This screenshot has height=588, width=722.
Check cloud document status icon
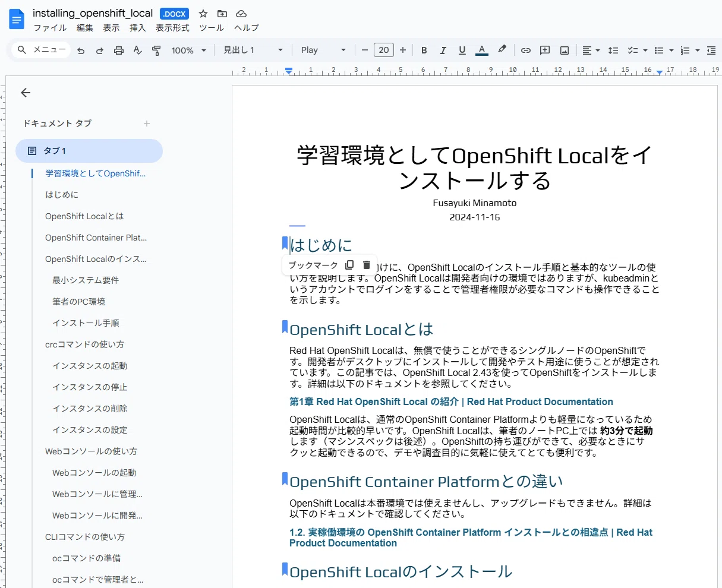point(241,14)
